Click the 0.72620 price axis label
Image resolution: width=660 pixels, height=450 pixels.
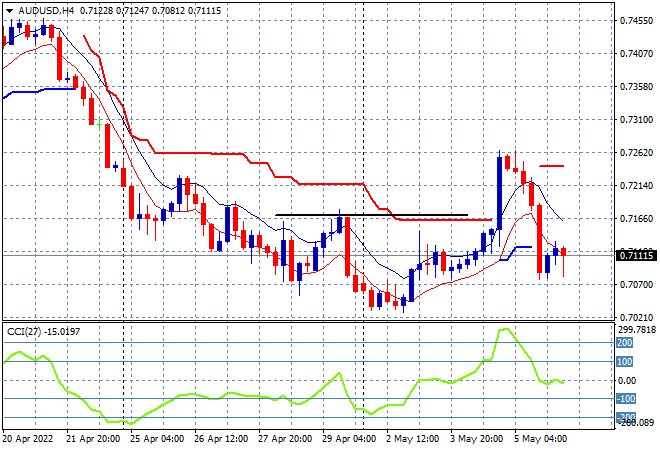tap(636, 152)
